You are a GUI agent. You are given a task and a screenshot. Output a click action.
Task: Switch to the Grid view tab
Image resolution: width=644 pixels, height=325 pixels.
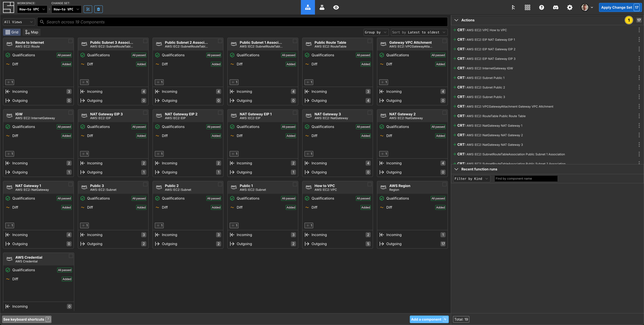(x=12, y=32)
